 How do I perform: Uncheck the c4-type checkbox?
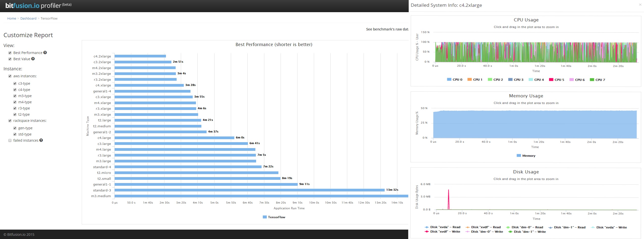click(15, 90)
